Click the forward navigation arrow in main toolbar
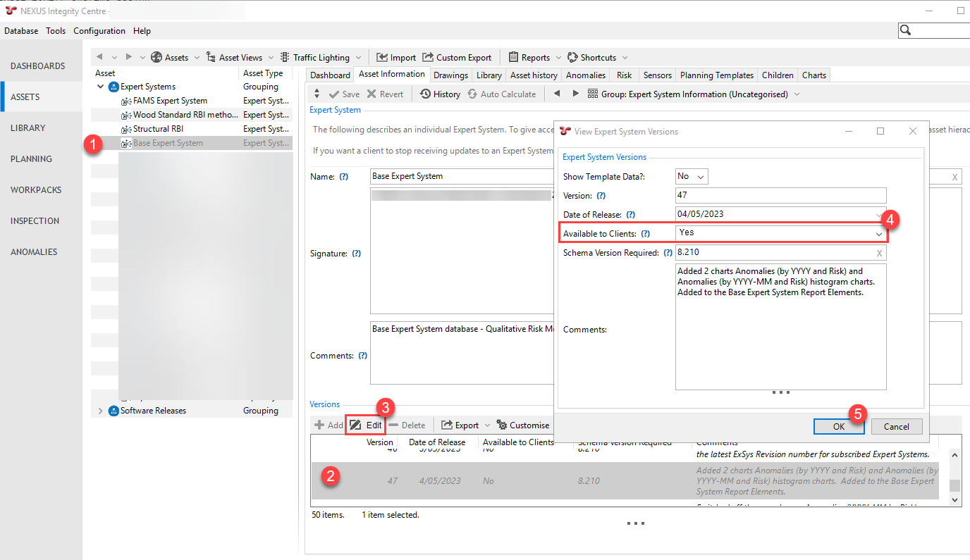 point(129,57)
